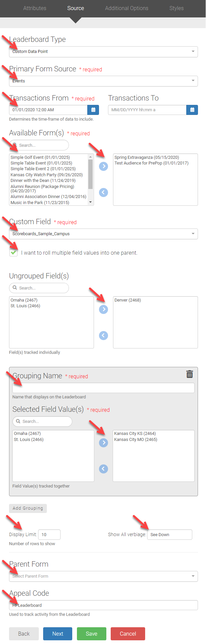Open Transactions From calendar picker

pyautogui.click(x=93, y=110)
